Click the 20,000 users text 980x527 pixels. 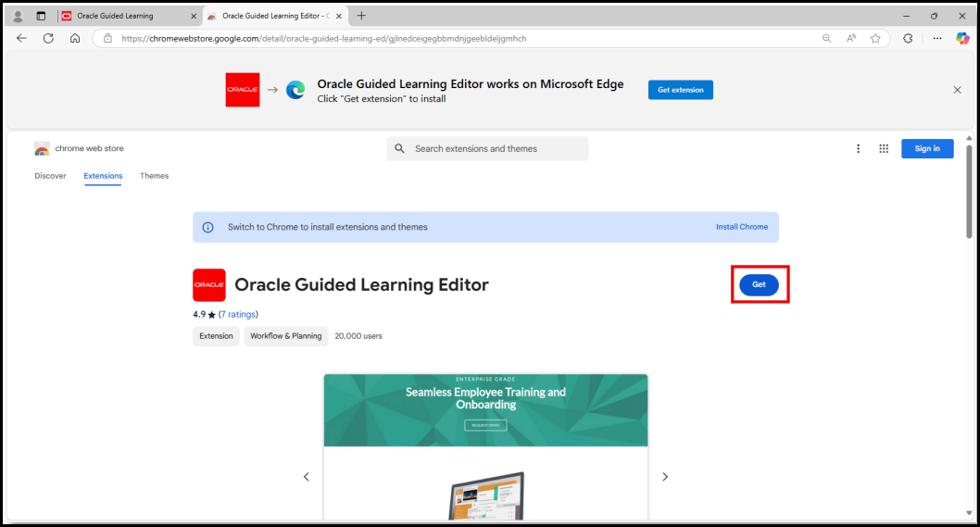click(358, 335)
